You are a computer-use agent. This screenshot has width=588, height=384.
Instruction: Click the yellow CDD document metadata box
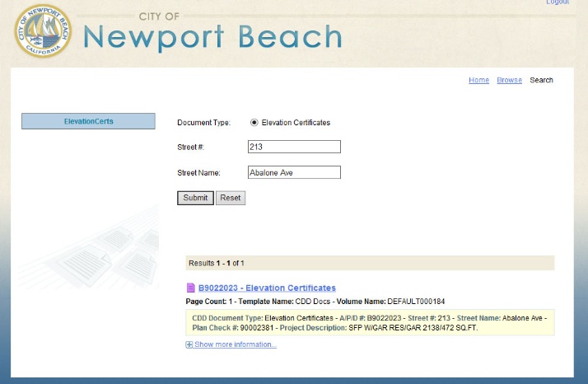tap(370, 322)
